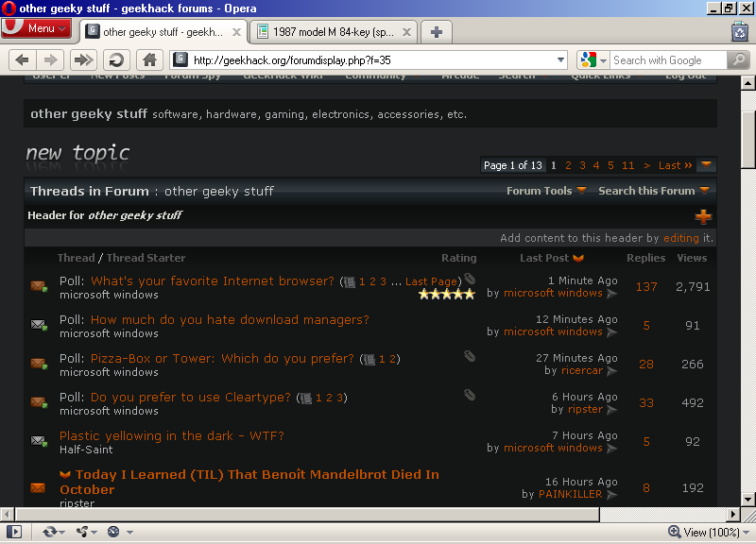This screenshot has width=756, height=544.
Task: Click in the Search with Google field
Action: pos(668,59)
